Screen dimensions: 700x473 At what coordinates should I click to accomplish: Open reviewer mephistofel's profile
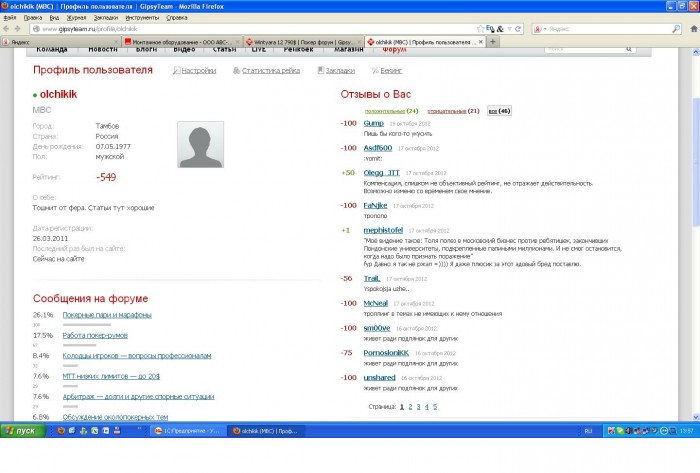(x=383, y=230)
